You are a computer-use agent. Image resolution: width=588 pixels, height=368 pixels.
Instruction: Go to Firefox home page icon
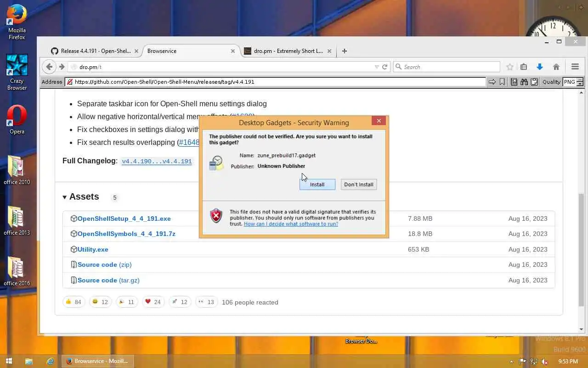pyautogui.click(x=556, y=67)
